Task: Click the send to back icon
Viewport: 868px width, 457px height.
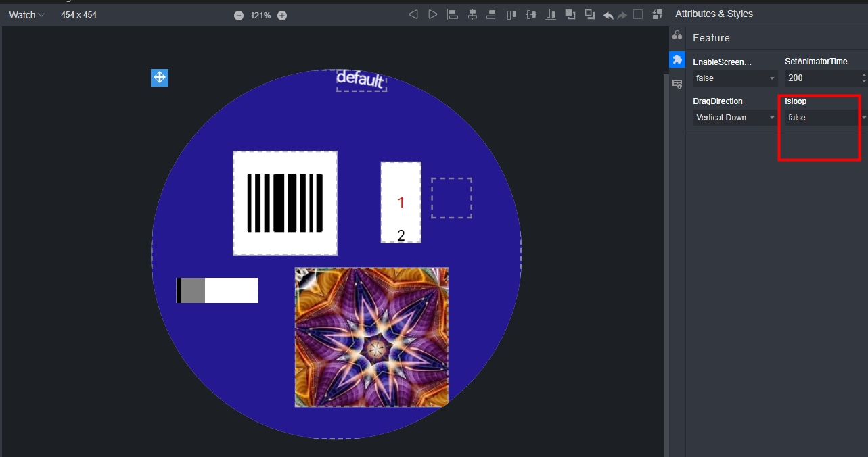Action: 590,14
